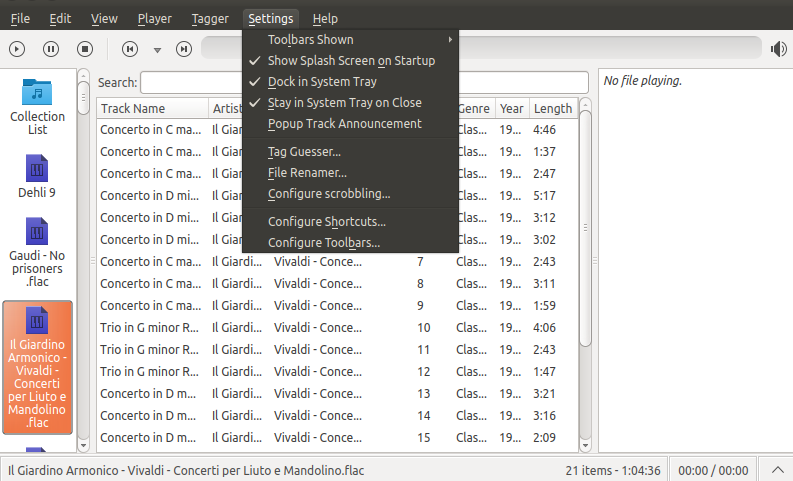This screenshot has height=481, width=793.
Task: Click the 00:00 / 00:00 time display
Action: tap(713, 470)
